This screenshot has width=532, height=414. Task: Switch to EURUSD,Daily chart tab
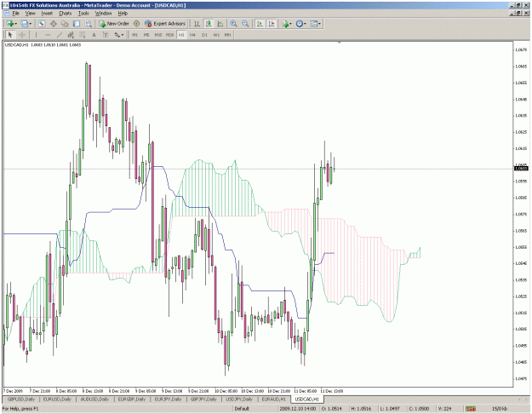click(57, 399)
